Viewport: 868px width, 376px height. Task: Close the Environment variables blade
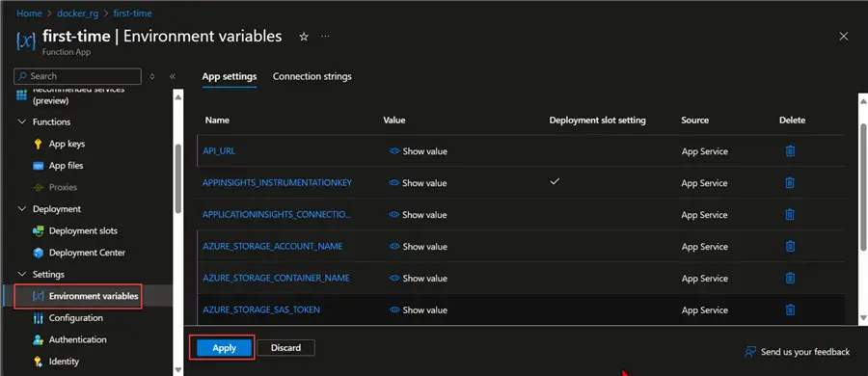click(844, 37)
